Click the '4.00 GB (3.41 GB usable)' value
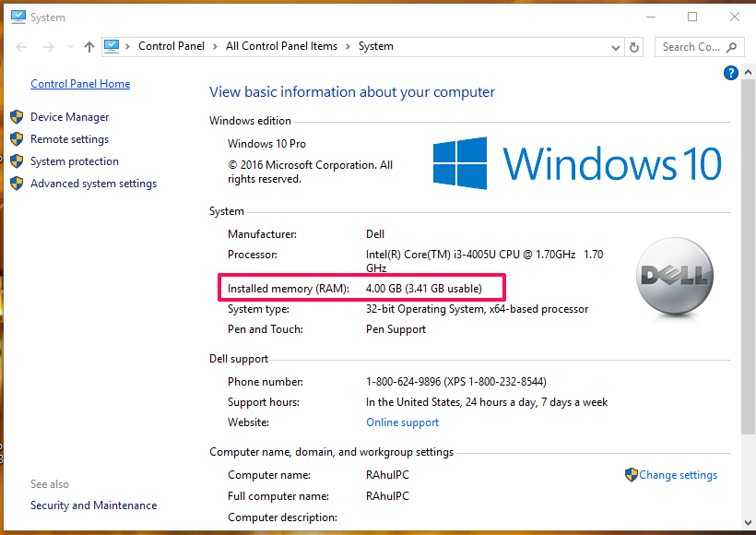The image size is (756, 535). (x=424, y=289)
